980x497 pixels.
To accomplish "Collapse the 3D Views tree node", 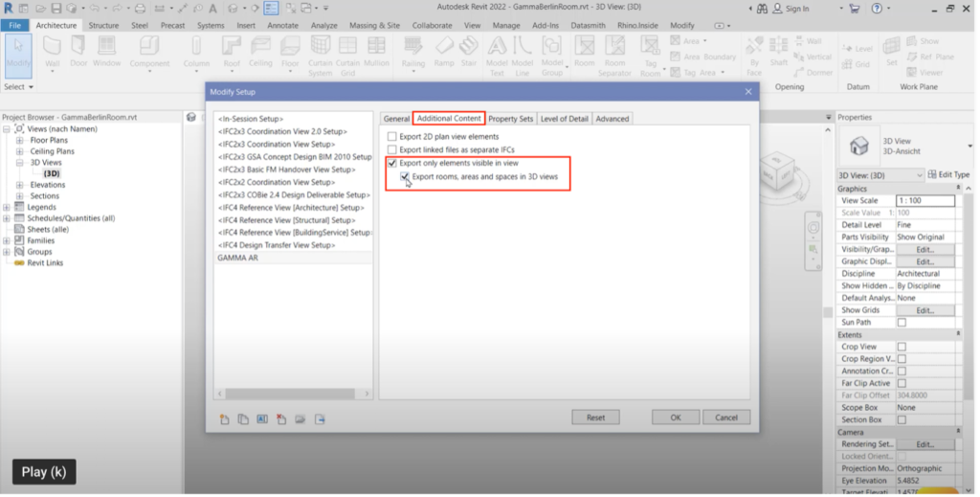I will point(19,163).
